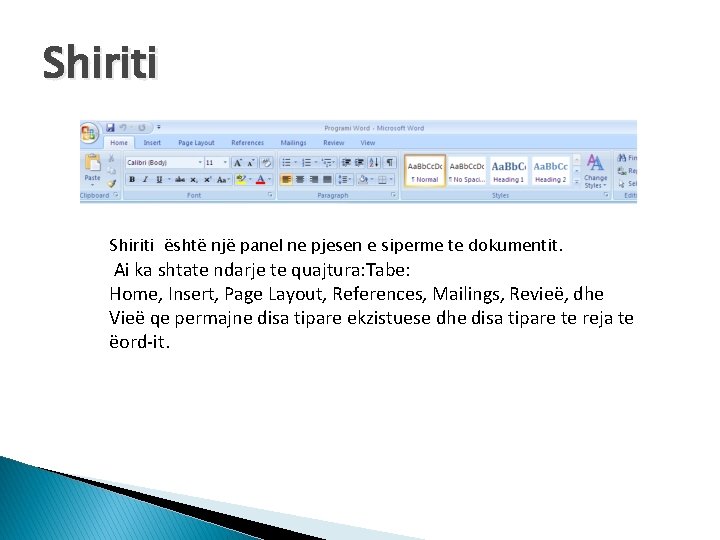Open Styles pane dialog launcher
Image resolution: width=720 pixels, height=540 pixels.
pyautogui.click(x=606, y=195)
